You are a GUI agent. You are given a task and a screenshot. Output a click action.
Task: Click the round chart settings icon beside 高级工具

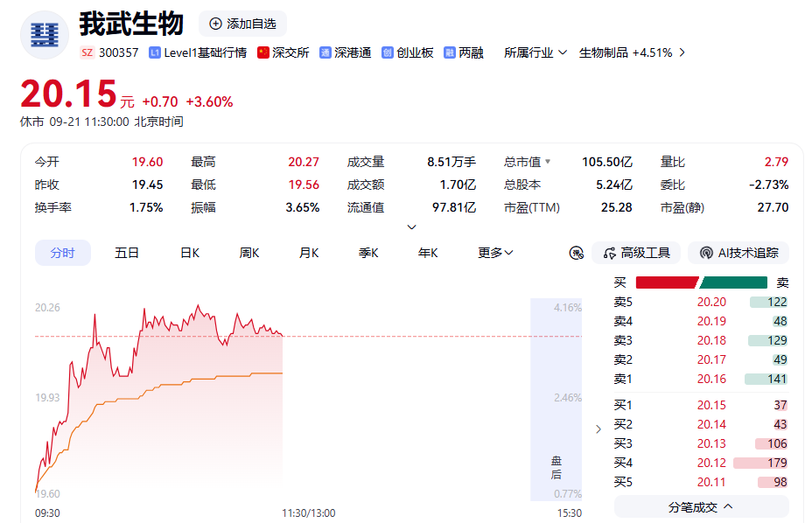click(577, 253)
